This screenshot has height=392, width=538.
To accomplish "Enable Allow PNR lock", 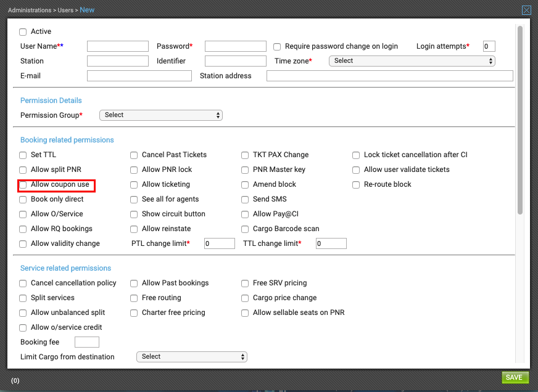I will click(134, 170).
